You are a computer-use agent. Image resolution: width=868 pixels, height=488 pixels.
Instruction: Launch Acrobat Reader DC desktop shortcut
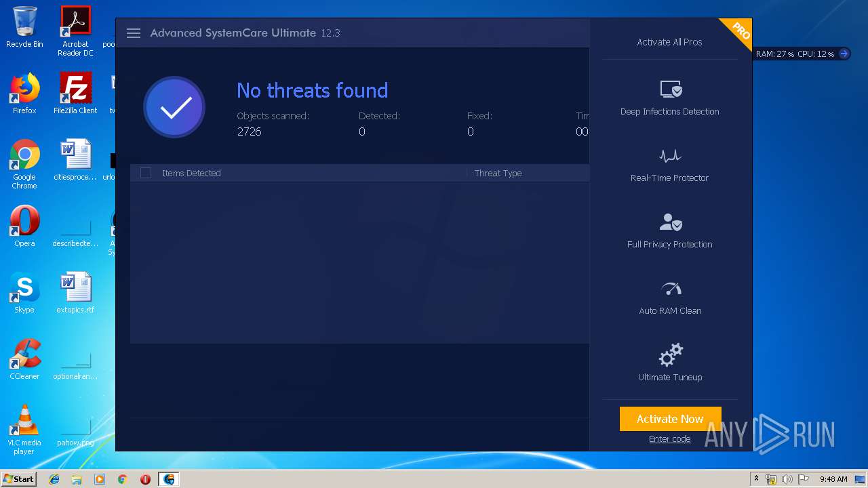point(75,31)
